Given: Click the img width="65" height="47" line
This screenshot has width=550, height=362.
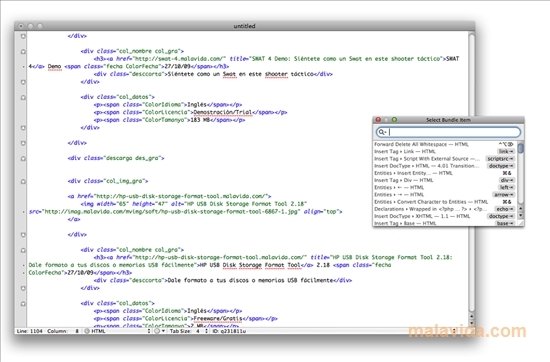Looking at the screenshot, I should (194, 204).
